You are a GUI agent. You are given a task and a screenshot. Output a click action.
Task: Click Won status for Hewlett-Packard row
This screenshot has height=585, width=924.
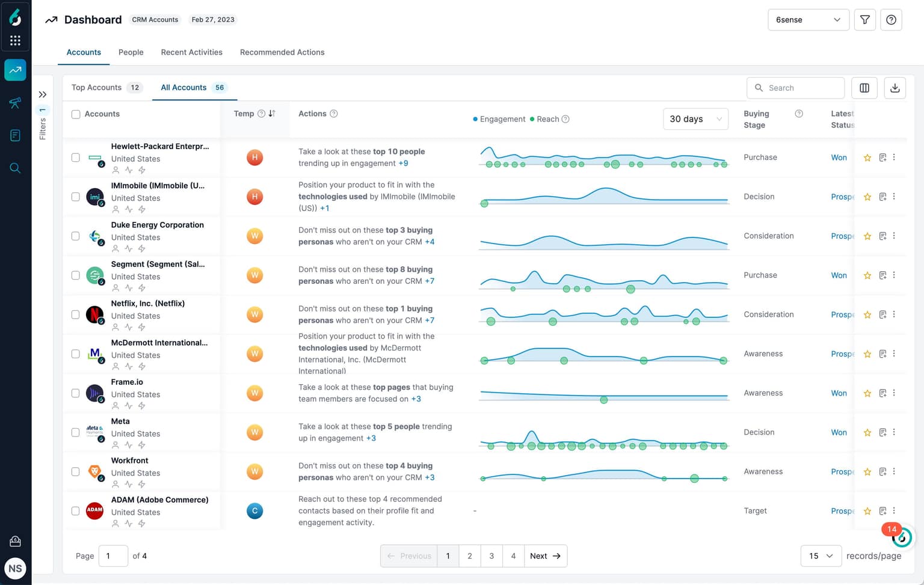pyautogui.click(x=839, y=158)
